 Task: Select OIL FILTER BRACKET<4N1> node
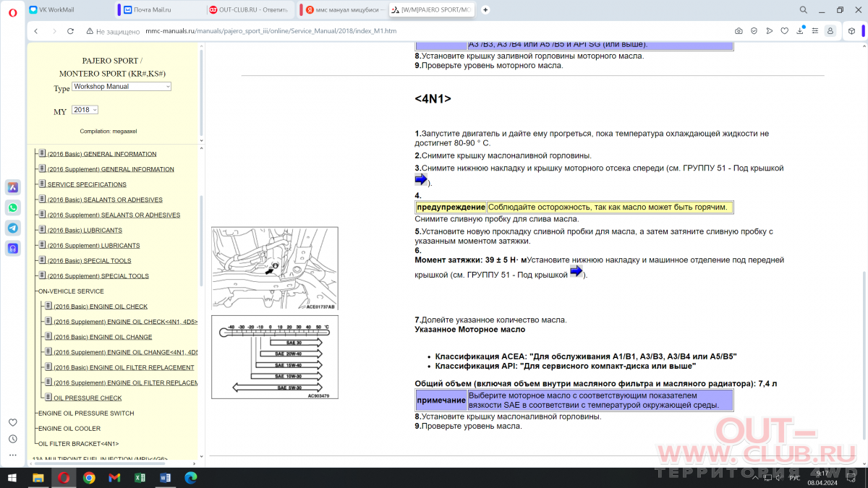79,443
